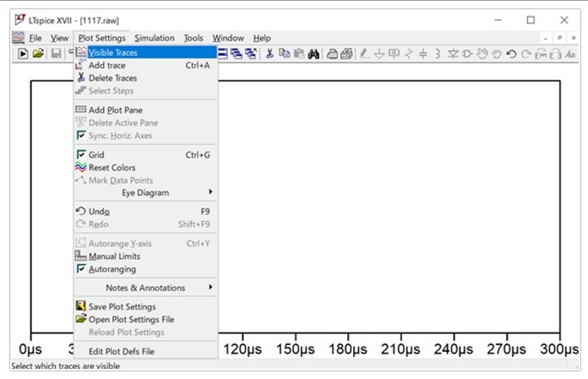The width and height of the screenshot is (588, 379).
Task: Expand the Notes & Annotations submenu
Action: (x=145, y=288)
